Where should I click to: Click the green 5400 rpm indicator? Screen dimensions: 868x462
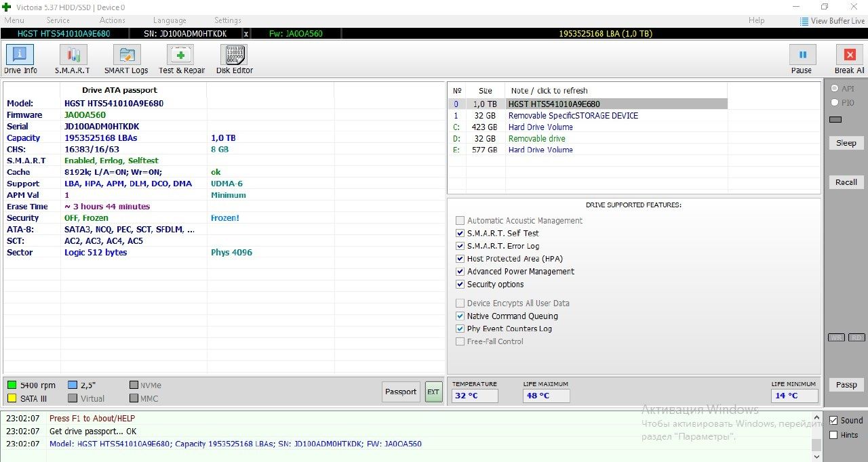pos(12,385)
